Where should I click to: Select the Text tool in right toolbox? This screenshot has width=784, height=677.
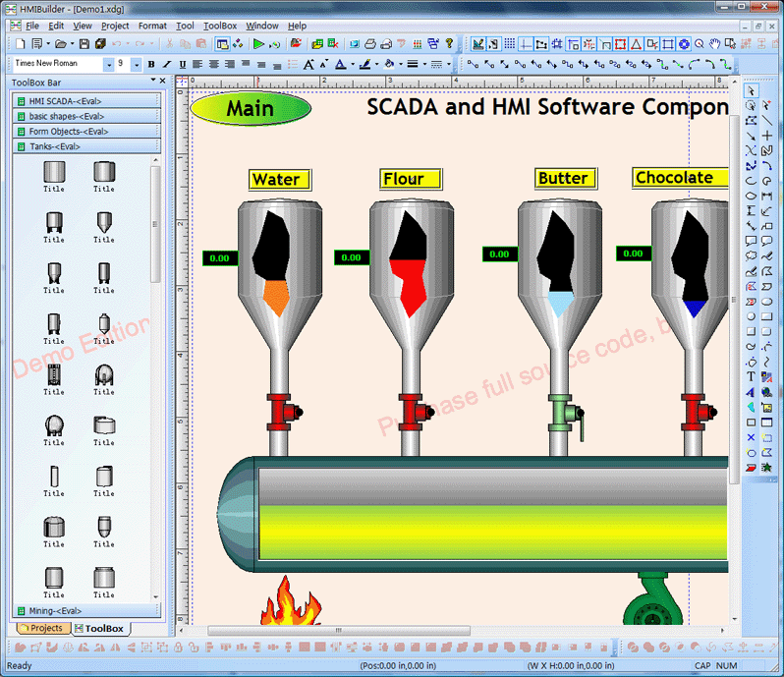752,376
